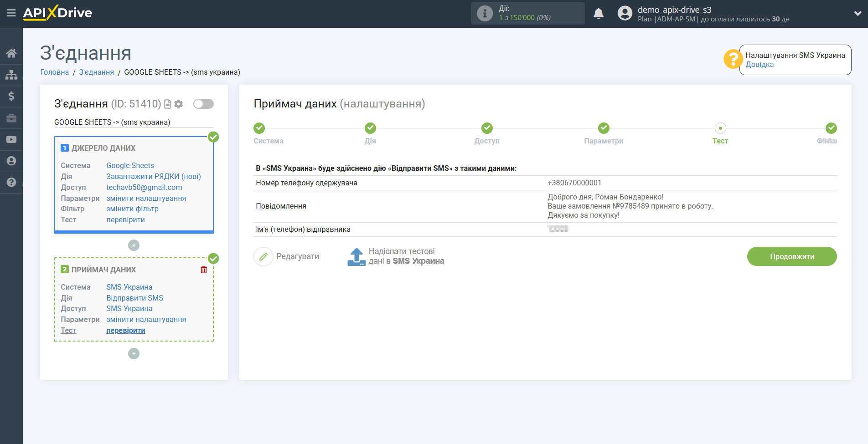This screenshot has height=444, width=868.
Task: Click the ПРИЙМАЧ ДАНИХ header
Action: [103, 270]
